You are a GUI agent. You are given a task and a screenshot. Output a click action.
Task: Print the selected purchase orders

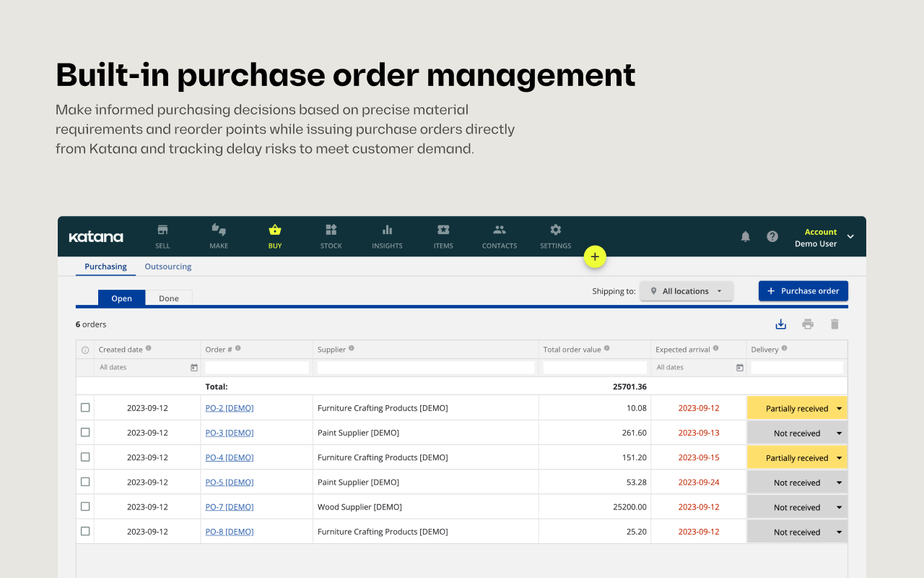point(808,324)
